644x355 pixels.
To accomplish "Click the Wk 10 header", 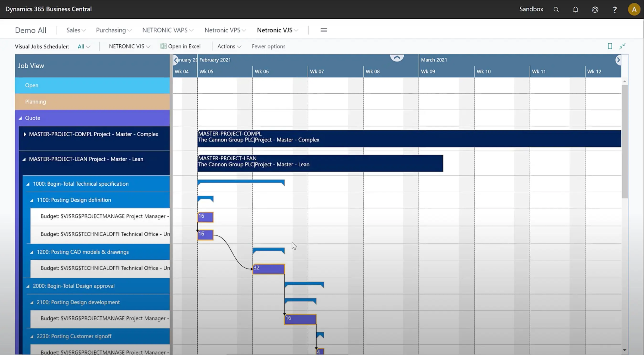I will (502, 72).
